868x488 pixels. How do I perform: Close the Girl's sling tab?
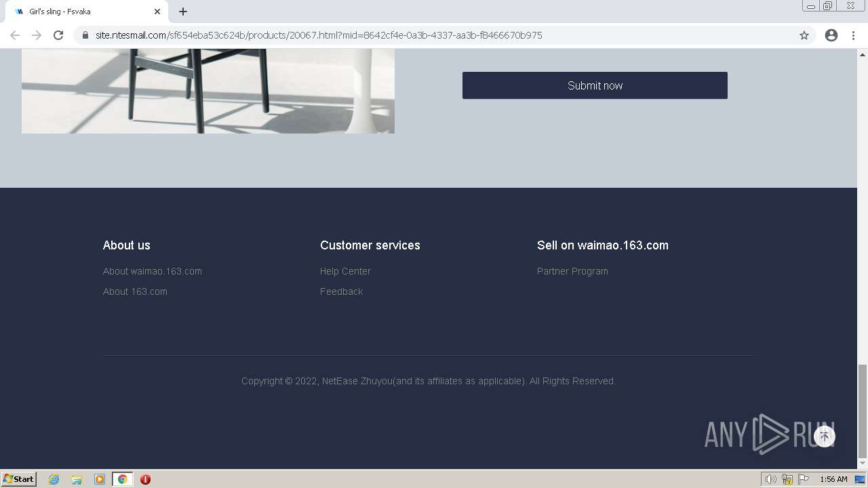[157, 12]
